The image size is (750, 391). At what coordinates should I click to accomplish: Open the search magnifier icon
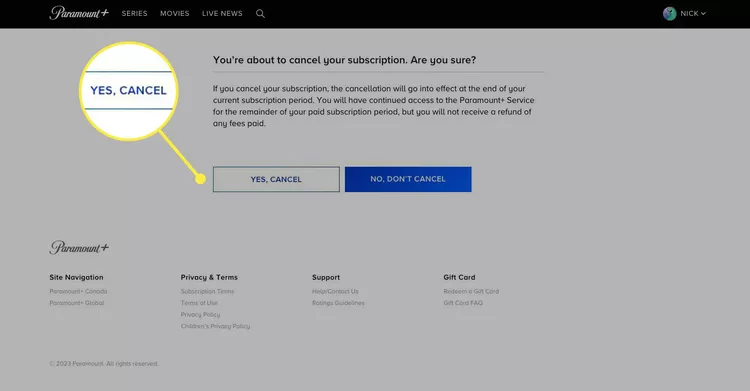tap(260, 13)
